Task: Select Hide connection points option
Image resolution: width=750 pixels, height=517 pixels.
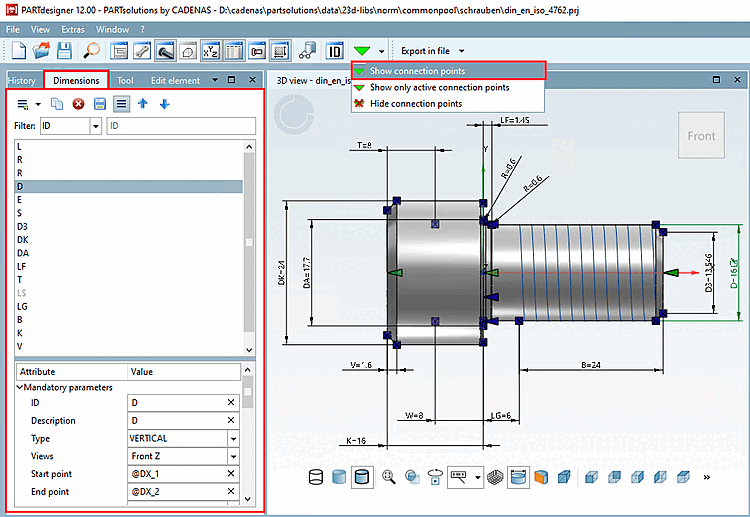Action: pos(415,104)
